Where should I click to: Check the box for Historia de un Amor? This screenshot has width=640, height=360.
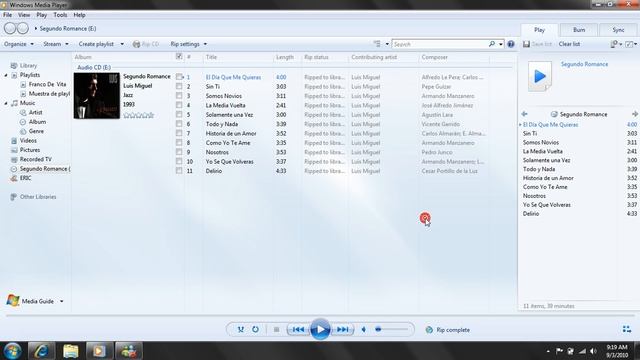tap(179, 133)
